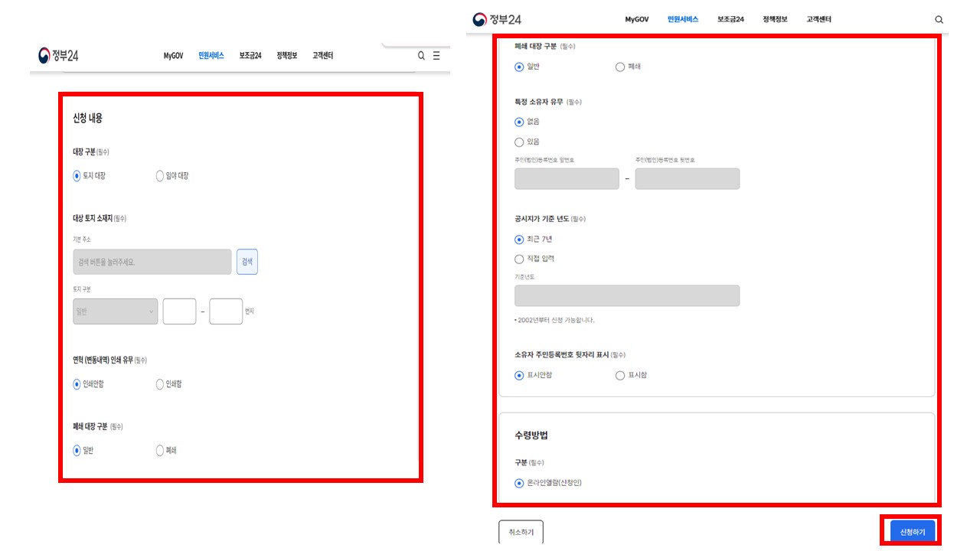This screenshot has width=980, height=551.
Task: Click the 기준년도 input field
Action: (626, 295)
